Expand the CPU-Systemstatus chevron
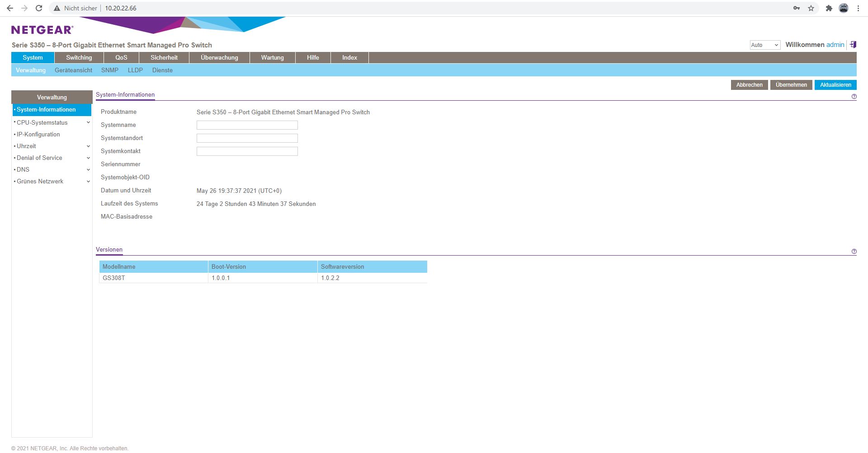The width and height of the screenshot is (868, 453). (88, 122)
